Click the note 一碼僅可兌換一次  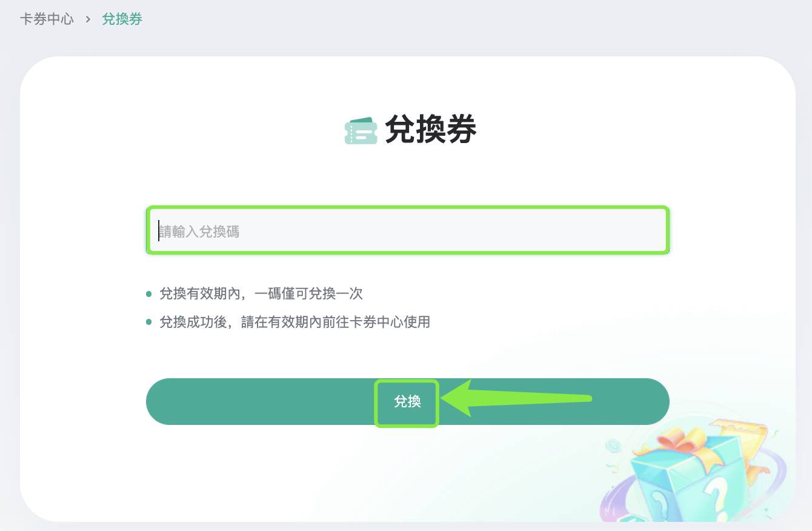coord(308,295)
